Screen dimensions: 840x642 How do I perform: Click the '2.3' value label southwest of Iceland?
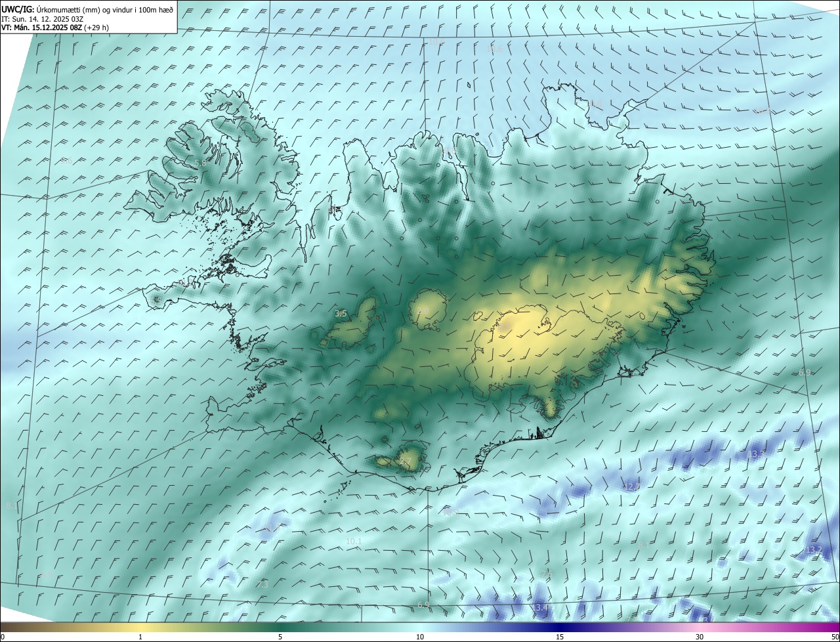(x=262, y=584)
